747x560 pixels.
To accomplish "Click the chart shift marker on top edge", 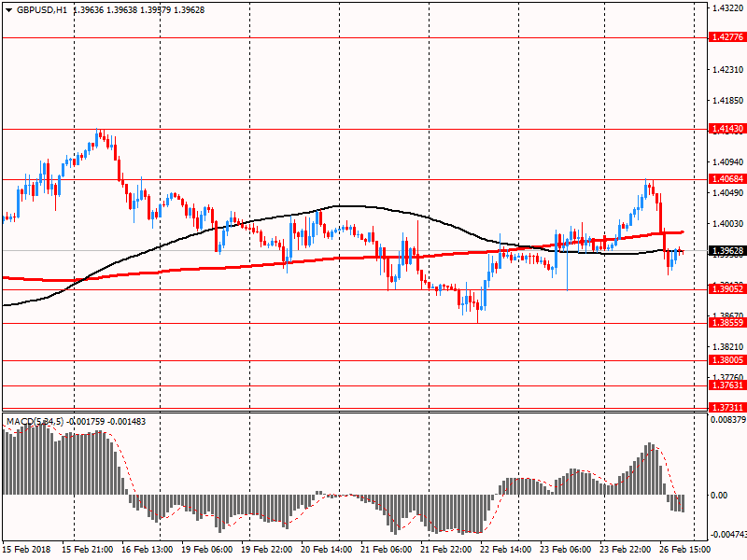I will 691,6.
